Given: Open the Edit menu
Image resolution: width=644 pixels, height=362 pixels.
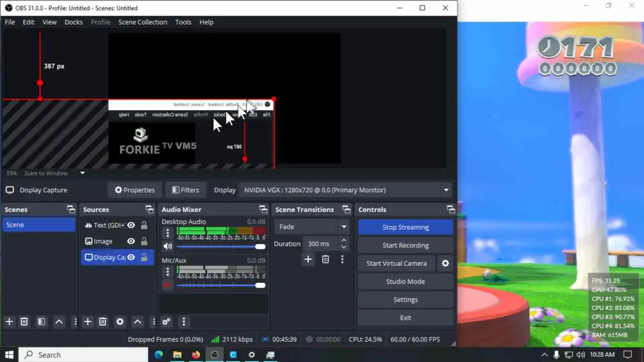Looking at the screenshot, I should pyautogui.click(x=29, y=22).
